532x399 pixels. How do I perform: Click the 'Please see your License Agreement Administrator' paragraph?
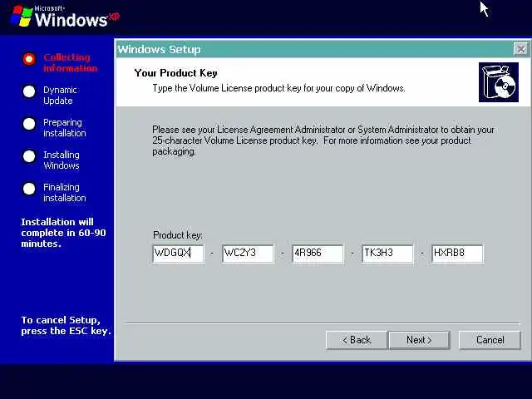click(x=323, y=140)
